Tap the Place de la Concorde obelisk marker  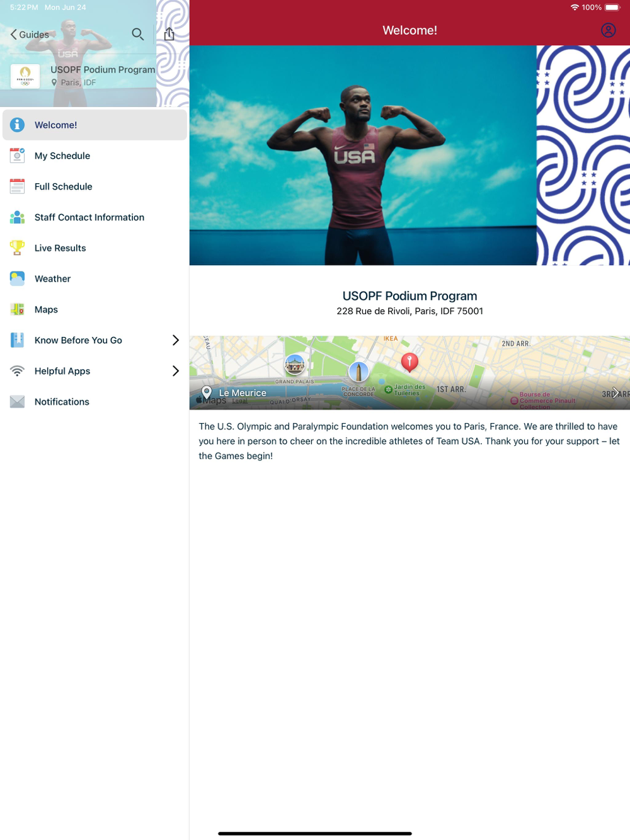click(358, 372)
